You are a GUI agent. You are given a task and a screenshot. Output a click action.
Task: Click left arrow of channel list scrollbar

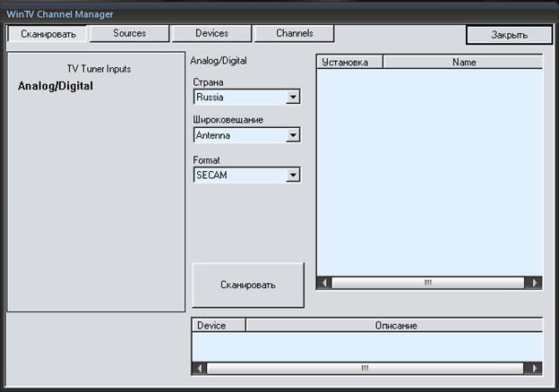(x=324, y=283)
